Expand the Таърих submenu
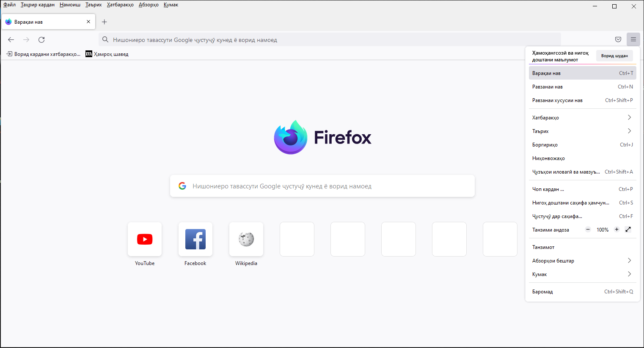Viewport: 644px width, 348px height. click(x=582, y=131)
